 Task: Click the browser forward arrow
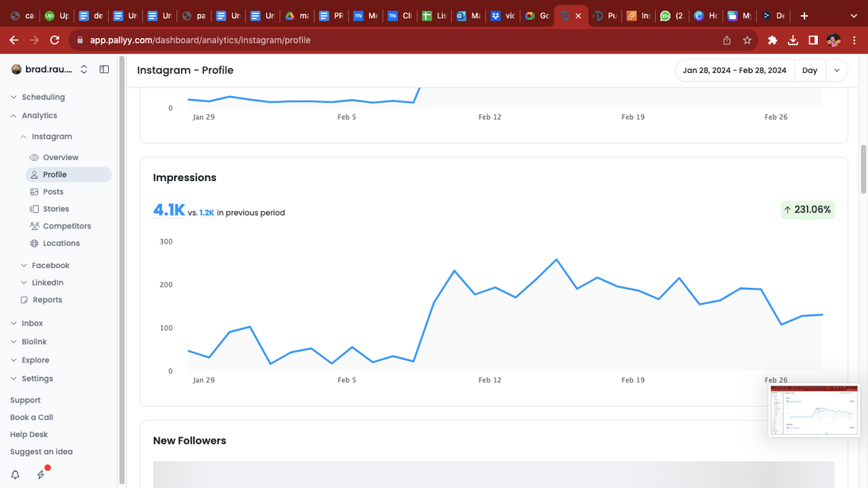point(34,40)
